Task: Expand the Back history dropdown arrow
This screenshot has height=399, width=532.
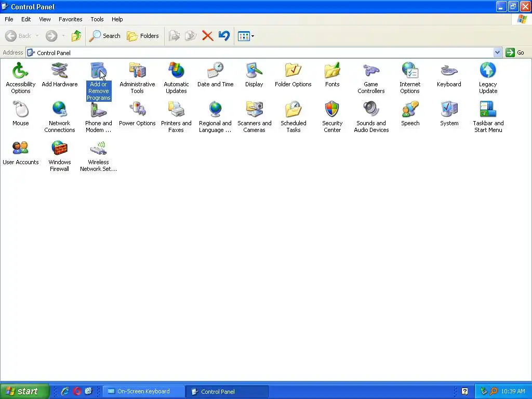Action: pyautogui.click(x=37, y=36)
